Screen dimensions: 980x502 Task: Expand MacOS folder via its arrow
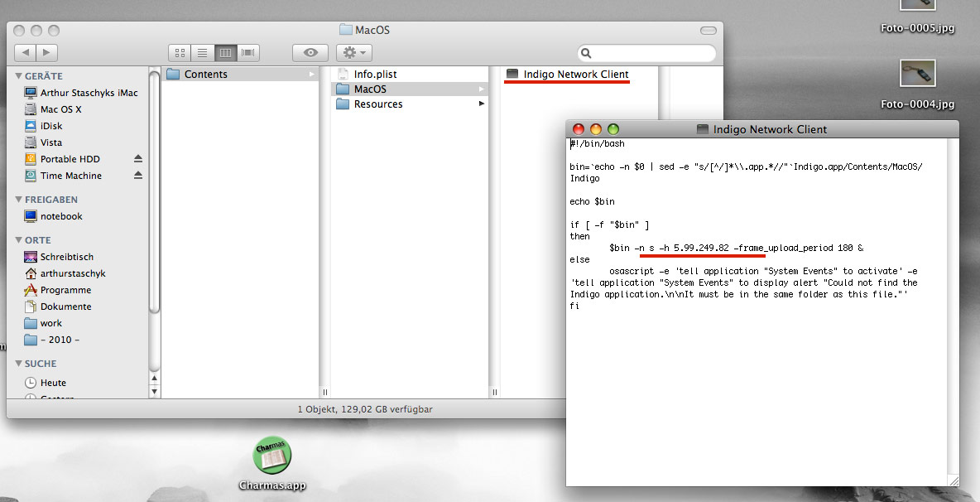click(x=481, y=89)
